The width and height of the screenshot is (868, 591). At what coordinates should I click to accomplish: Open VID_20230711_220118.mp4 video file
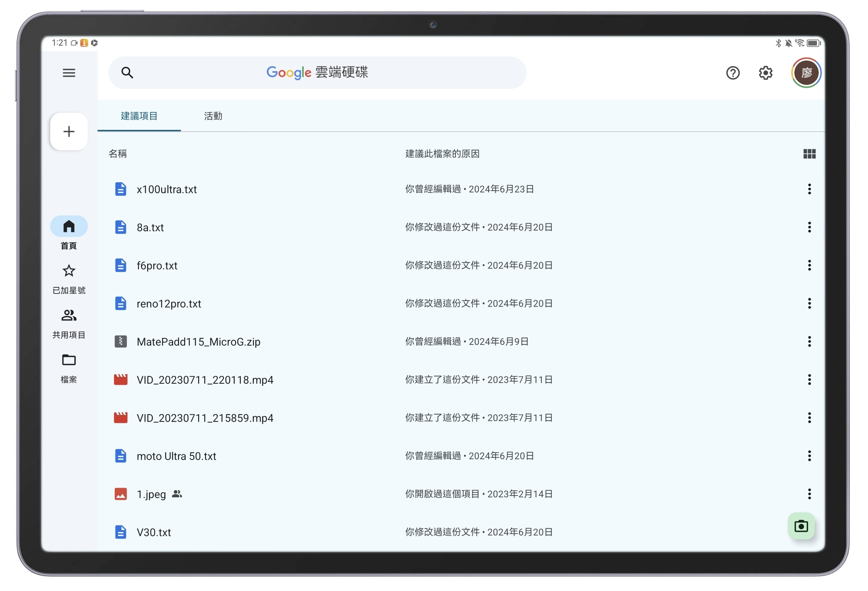[205, 380]
